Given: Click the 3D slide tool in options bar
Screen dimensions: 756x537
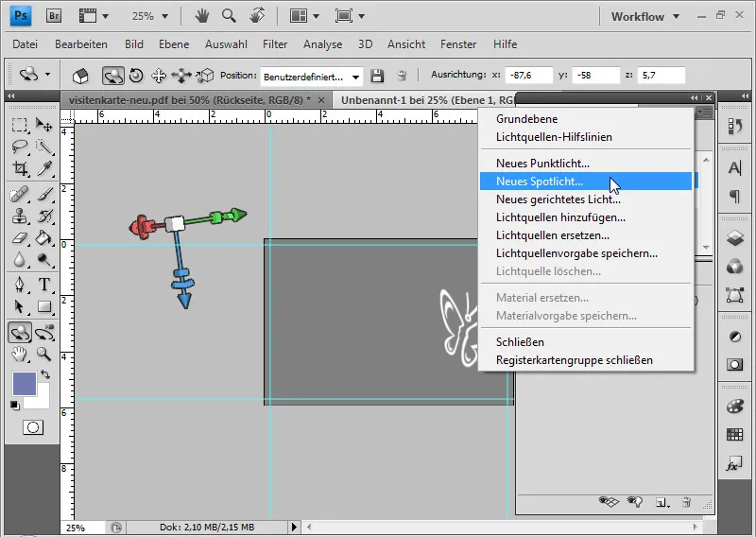Looking at the screenshot, I should [181, 76].
